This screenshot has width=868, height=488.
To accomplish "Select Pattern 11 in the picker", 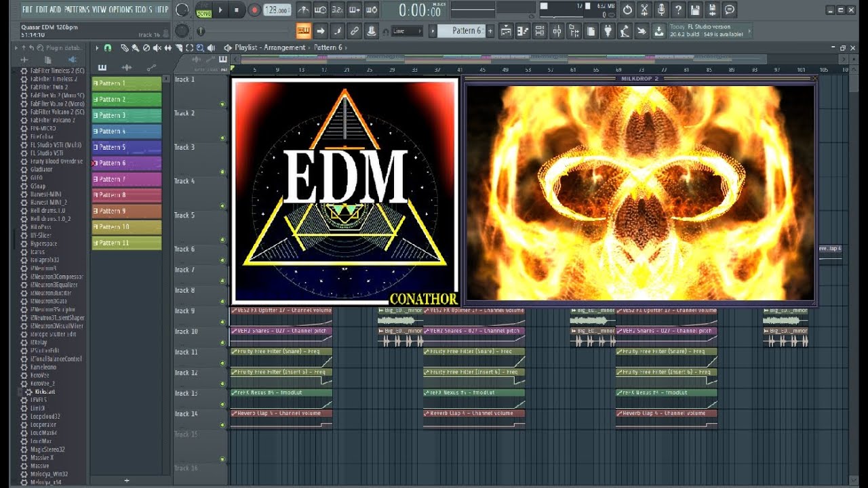I will [x=127, y=243].
